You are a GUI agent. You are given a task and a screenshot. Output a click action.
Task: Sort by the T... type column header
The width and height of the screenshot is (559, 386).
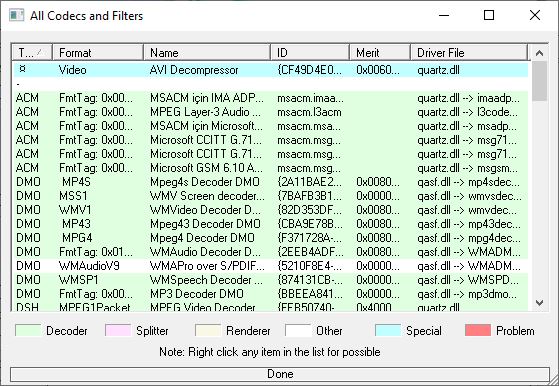pyautogui.click(x=32, y=53)
